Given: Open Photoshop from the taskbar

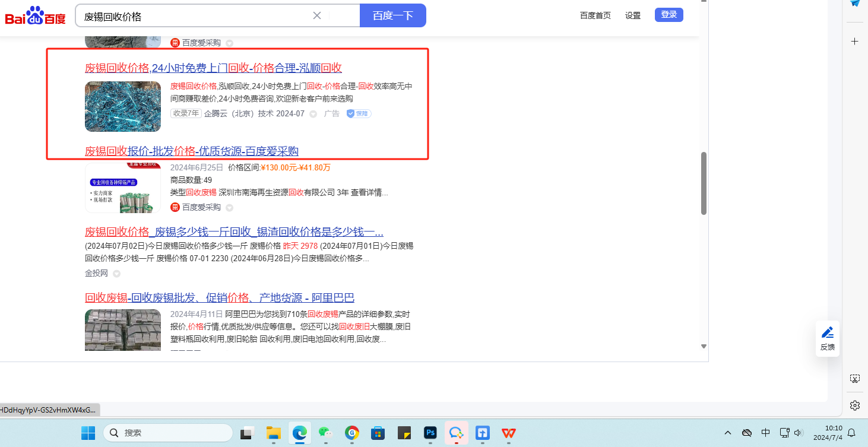Looking at the screenshot, I should pos(430,433).
